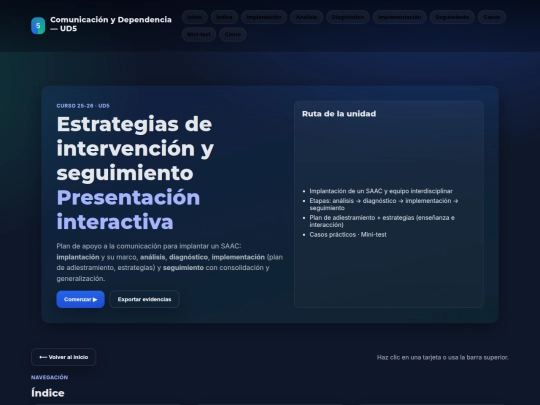540x405 pixels.
Task: Click the Ruta de la unidad heading
Action: point(339,114)
